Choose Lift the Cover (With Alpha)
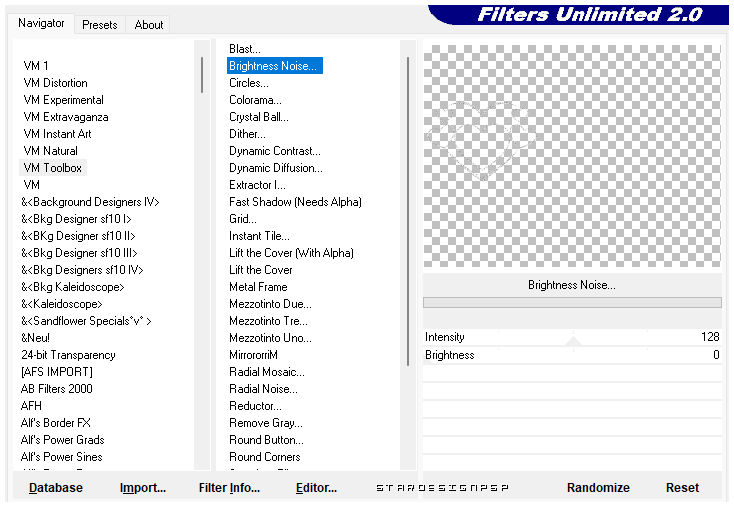 (291, 253)
